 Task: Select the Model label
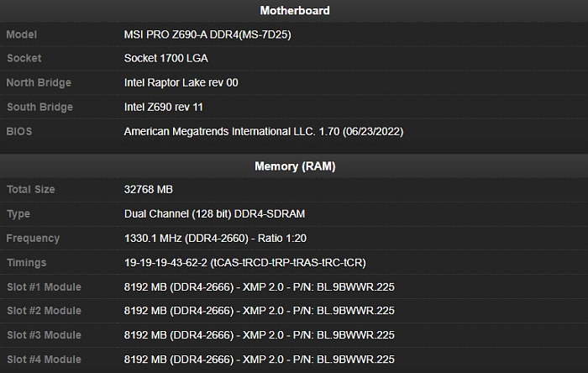pos(21,34)
